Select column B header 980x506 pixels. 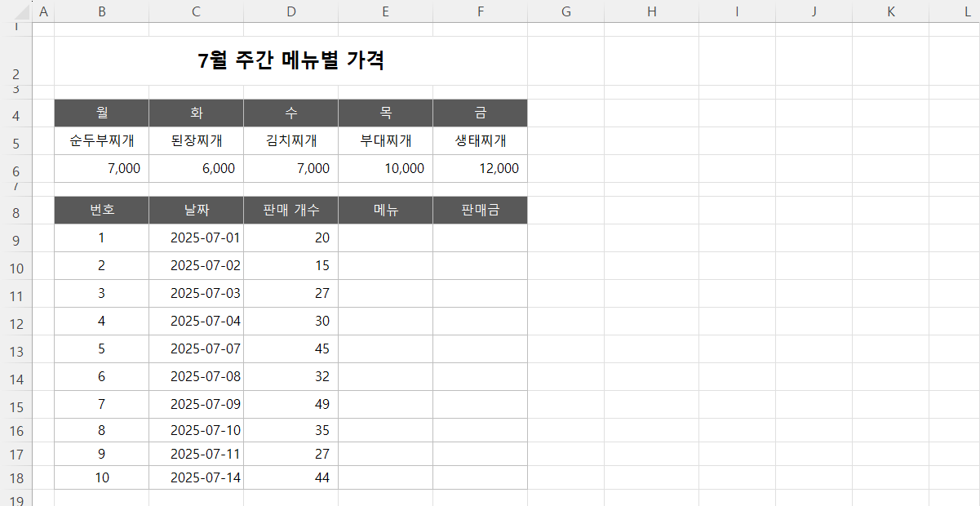pyautogui.click(x=101, y=11)
